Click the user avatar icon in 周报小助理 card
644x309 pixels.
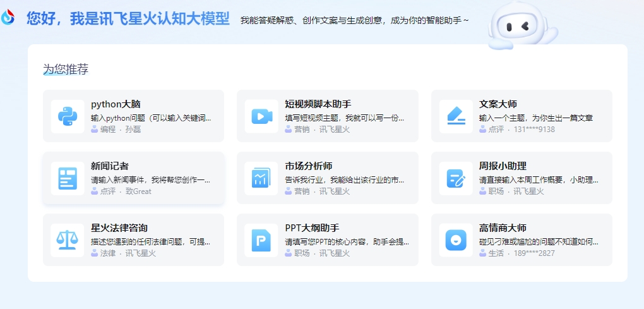click(x=482, y=191)
